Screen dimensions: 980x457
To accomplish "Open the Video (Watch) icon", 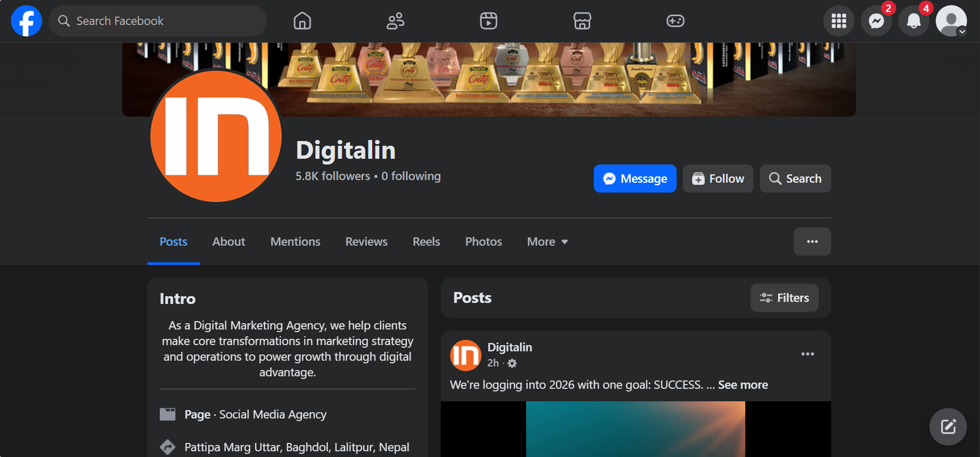I will (488, 21).
